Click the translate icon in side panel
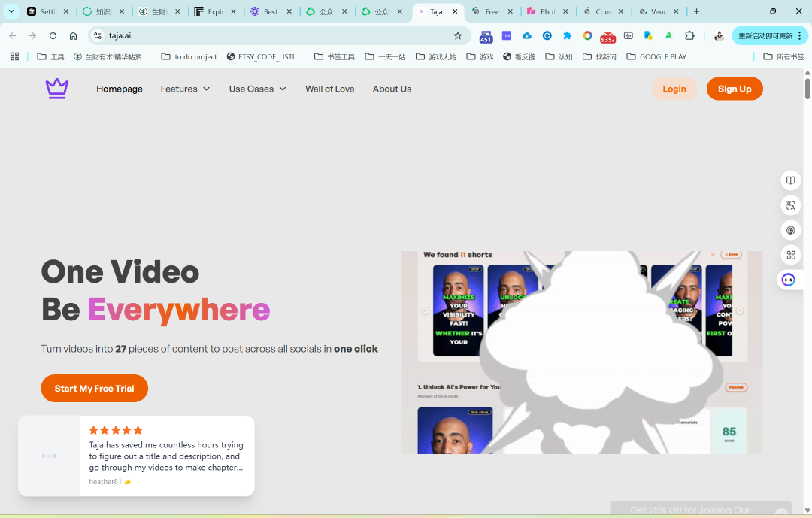 tap(790, 205)
